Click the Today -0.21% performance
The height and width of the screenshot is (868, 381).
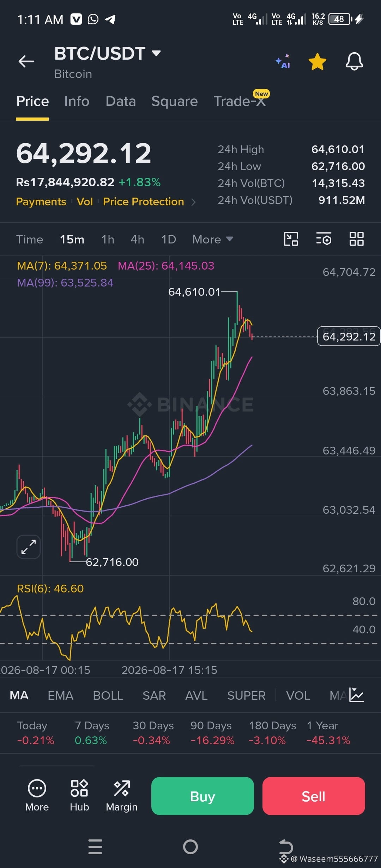point(36,733)
